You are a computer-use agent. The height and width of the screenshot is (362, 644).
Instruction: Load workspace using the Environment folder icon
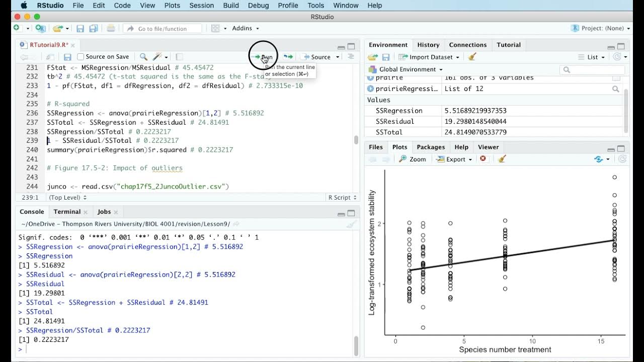[372, 57]
